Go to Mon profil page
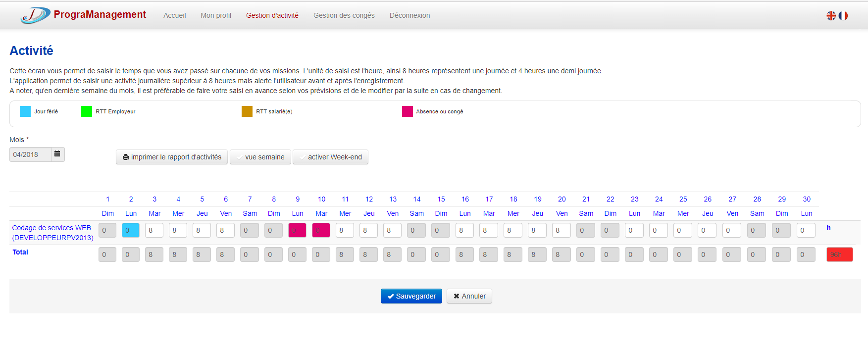The image size is (868, 353). pyautogui.click(x=216, y=15)
